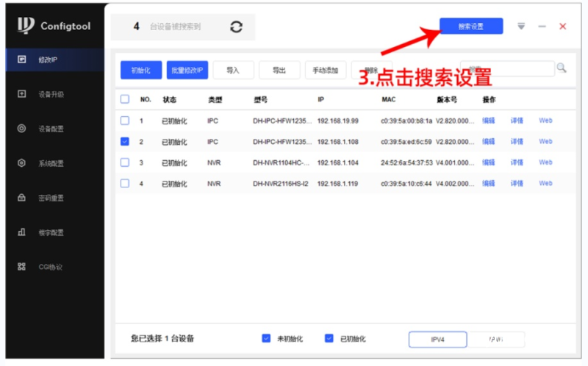Select MAC cell 24:52:6a:54:37:53
The height and width of the screenshot is (366, 588).
point(407,162)
